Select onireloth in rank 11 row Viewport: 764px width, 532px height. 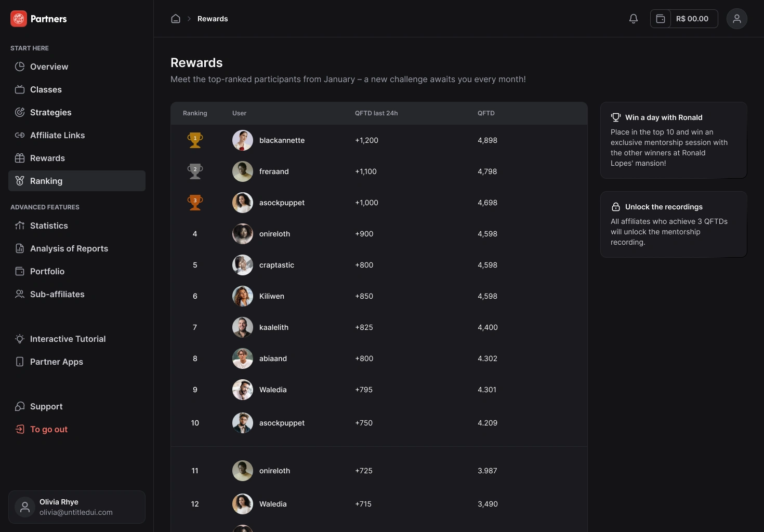[274, 471]
